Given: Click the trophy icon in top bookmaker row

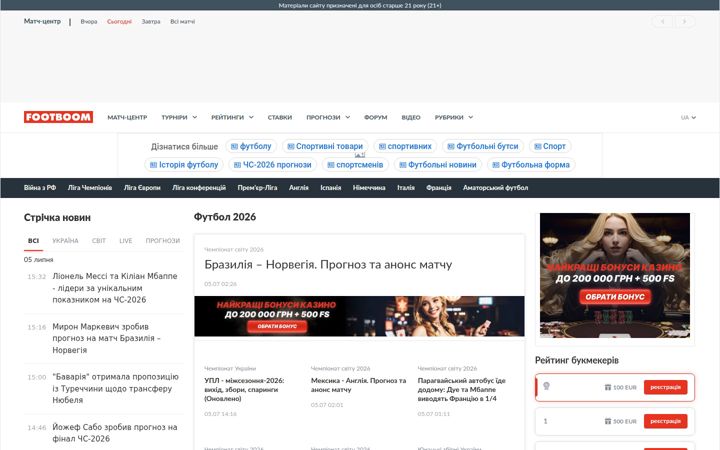Looking at the screenshot, I should pos(546,386).
